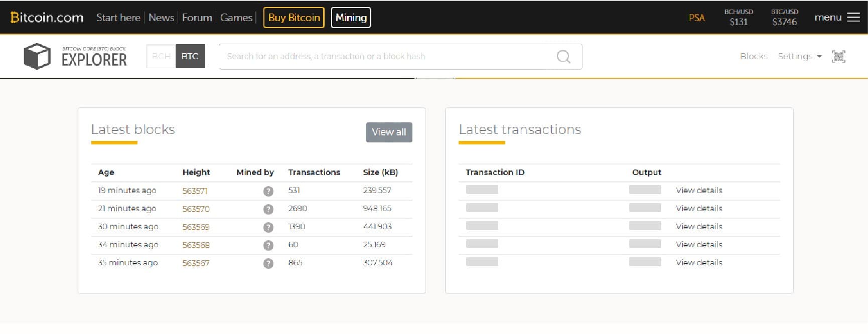Image resolution: width=868 pixels, height=334 pixels.
Task: Click the miner question icon for block 563570
Action: [268, 209]
